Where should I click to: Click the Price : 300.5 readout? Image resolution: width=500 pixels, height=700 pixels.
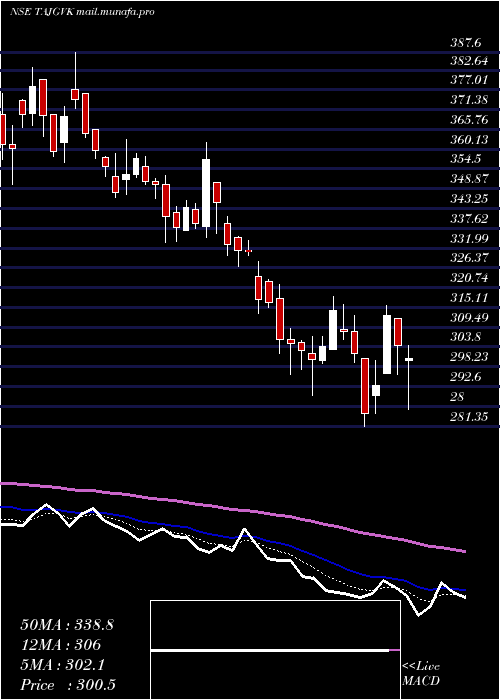point(67,685)
